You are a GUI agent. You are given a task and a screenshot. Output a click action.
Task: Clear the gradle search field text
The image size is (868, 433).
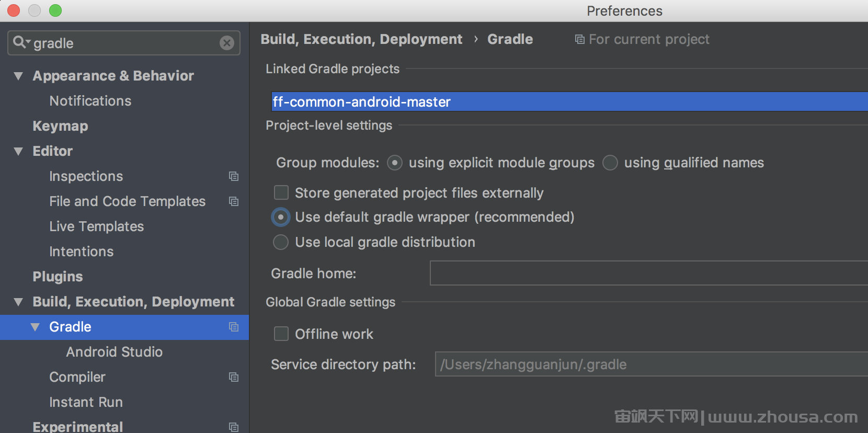click(x=226, y=43)
